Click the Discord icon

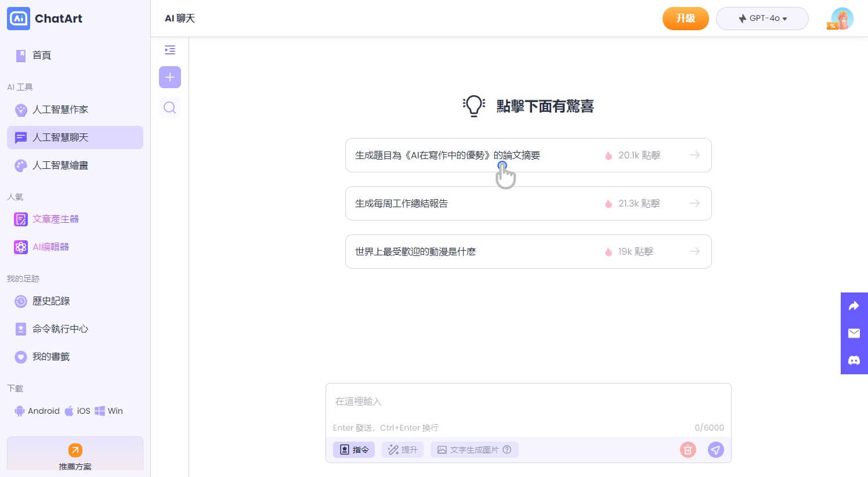(x=854, y=360)
